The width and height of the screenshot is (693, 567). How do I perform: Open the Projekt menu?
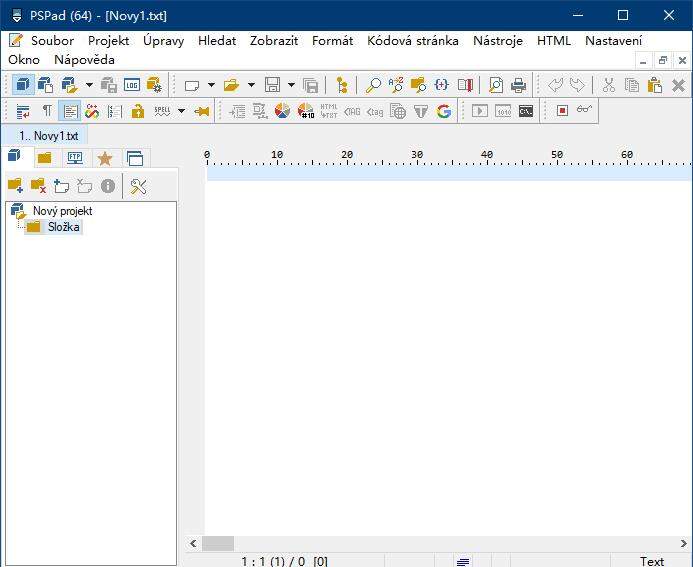(x=108, y=41)
